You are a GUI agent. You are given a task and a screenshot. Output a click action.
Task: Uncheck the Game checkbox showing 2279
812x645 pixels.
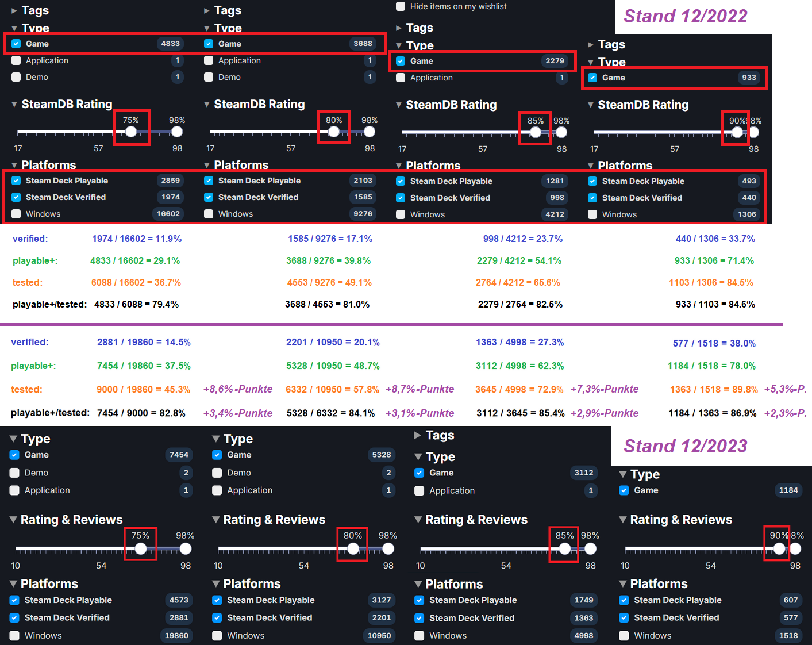401,61
